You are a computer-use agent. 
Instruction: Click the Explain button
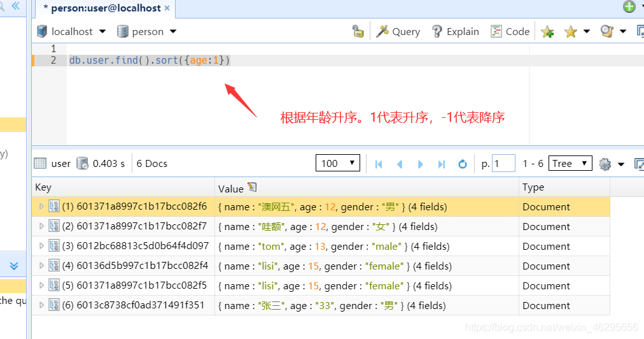click(x=456, y=32)
